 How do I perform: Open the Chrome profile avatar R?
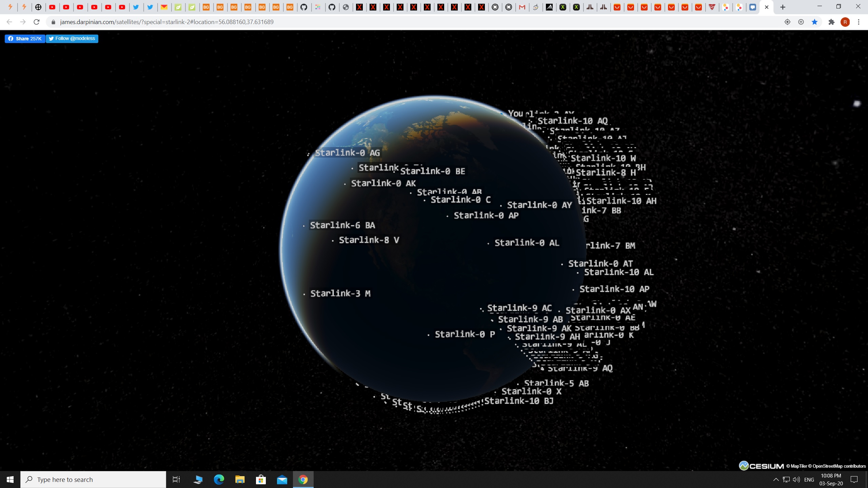coord(845,22)
